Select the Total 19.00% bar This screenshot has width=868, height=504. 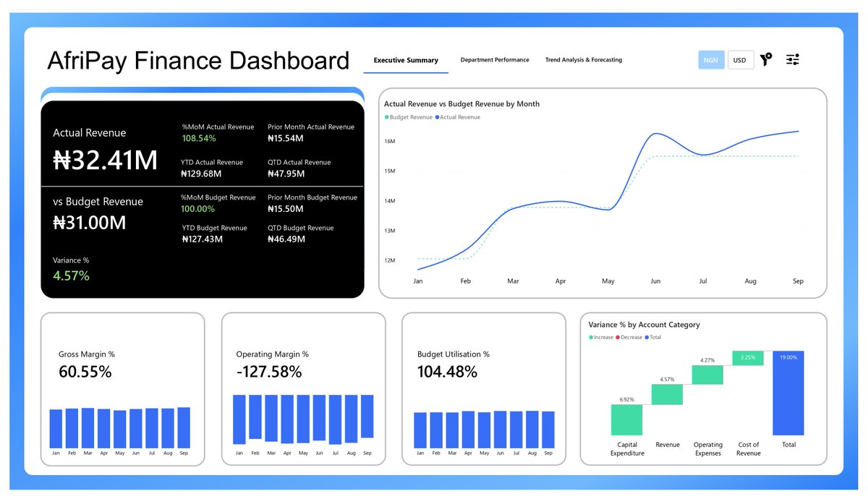[788, 393]
